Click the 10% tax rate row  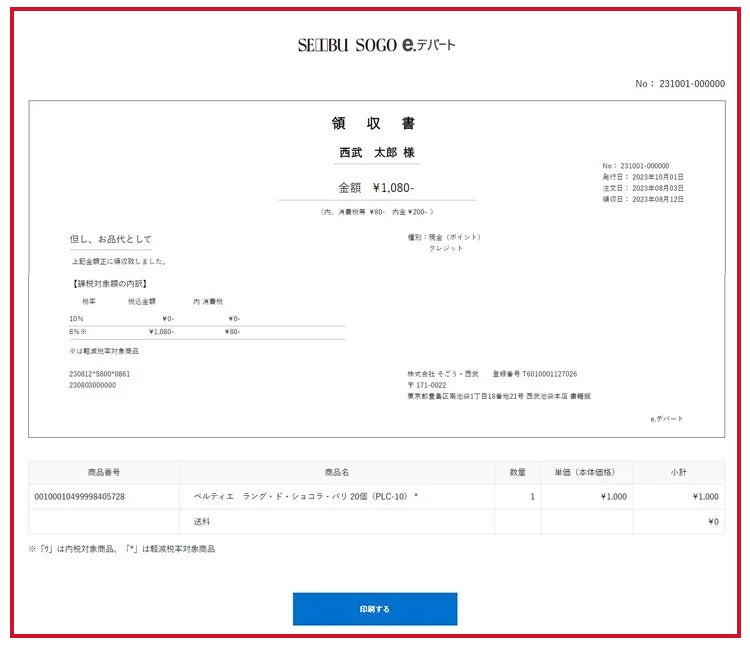(207, 319)
